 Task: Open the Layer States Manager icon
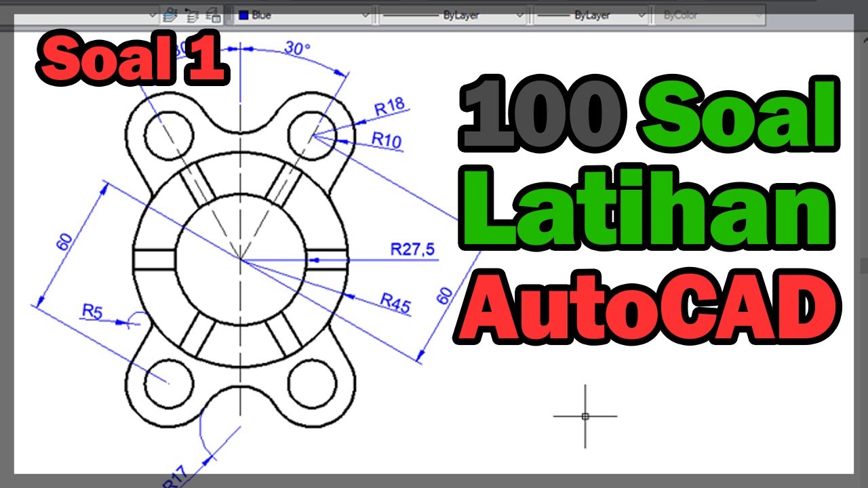tap(213, 14)
